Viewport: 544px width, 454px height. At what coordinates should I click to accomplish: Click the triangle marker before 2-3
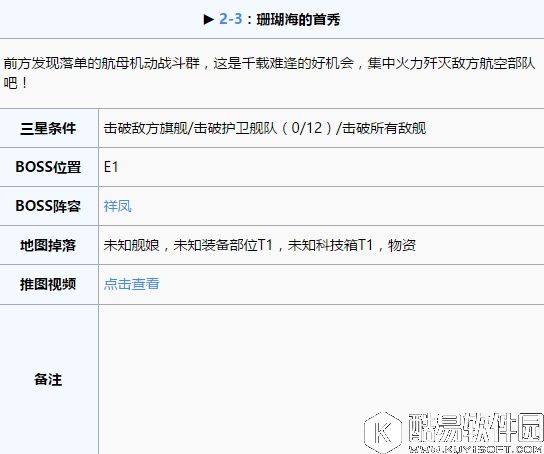(x=209, y=19)
